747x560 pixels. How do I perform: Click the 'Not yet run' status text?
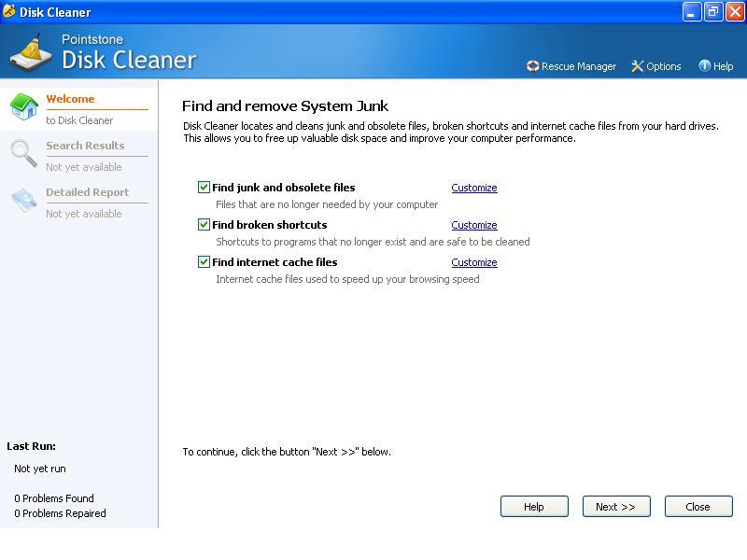point(40,469)
